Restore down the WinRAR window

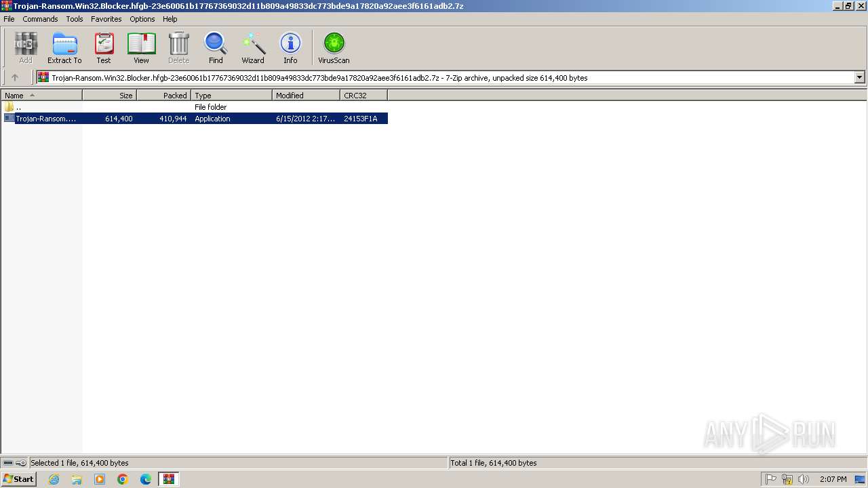pyautogui.click(x=848, y=6)
